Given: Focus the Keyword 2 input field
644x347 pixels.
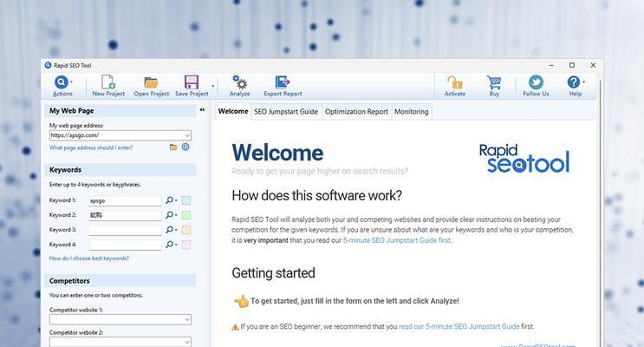Looking at the screenshot, I should point(125,215).
